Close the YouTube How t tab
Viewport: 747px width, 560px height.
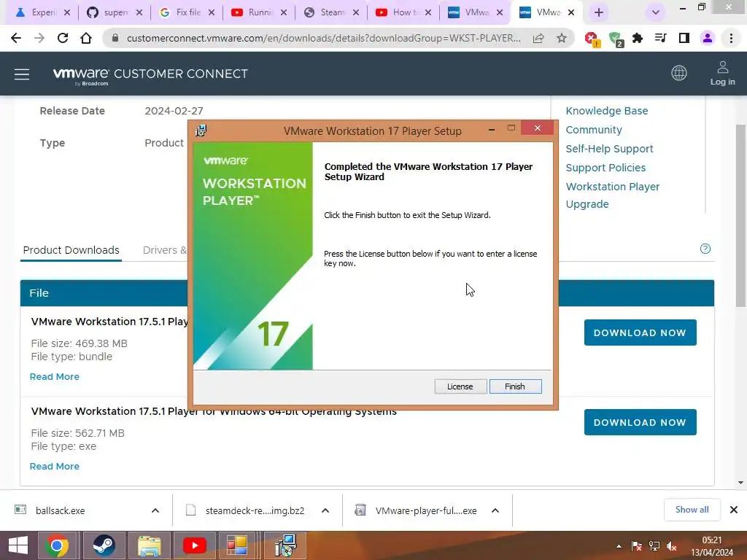click(x=427, y=13)
